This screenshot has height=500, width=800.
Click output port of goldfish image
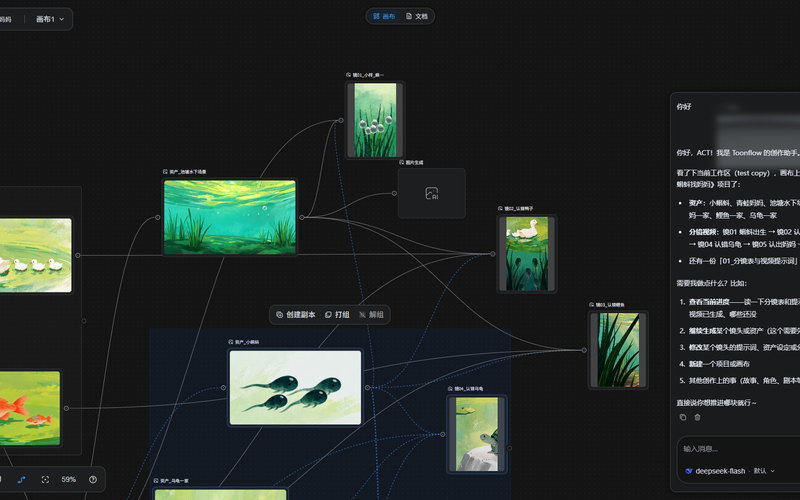coord(66,408)
